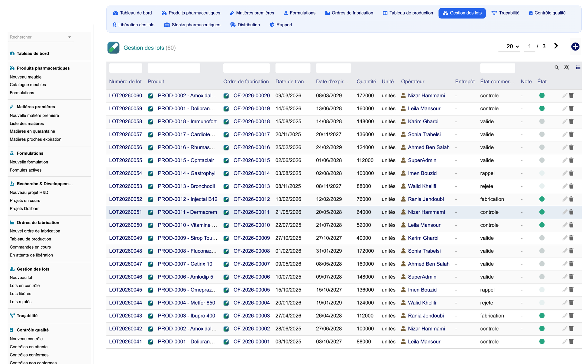Open product link PROD-0012 - Injectal B12

187,199
